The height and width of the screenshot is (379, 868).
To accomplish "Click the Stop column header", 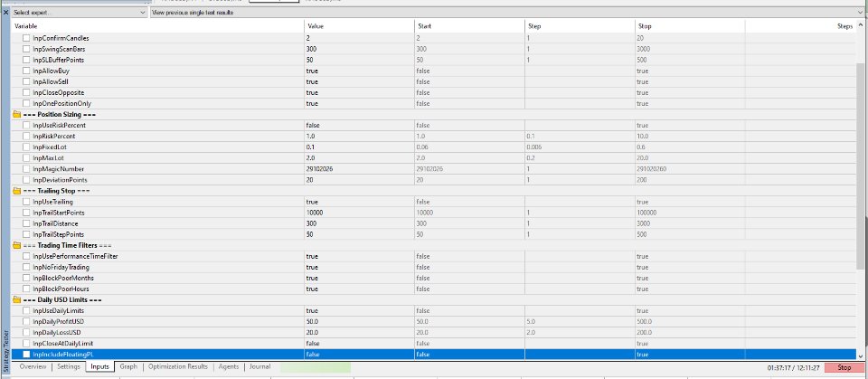I will coord(690,26).
